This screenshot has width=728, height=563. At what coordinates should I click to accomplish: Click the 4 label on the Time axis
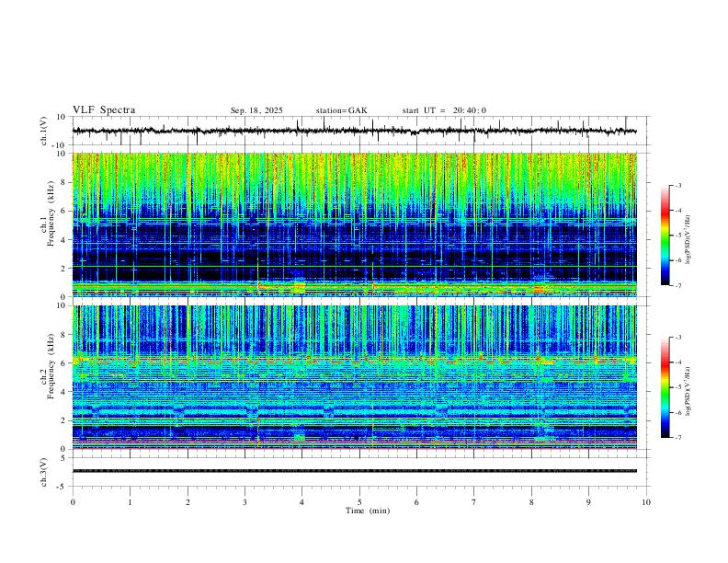pyautogui.click(x=302, y=502)
